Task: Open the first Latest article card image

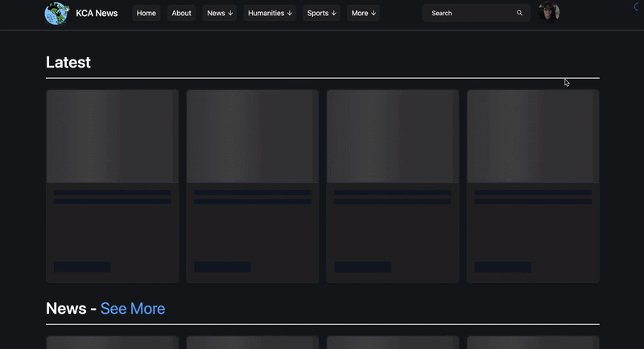Action: 112,136
